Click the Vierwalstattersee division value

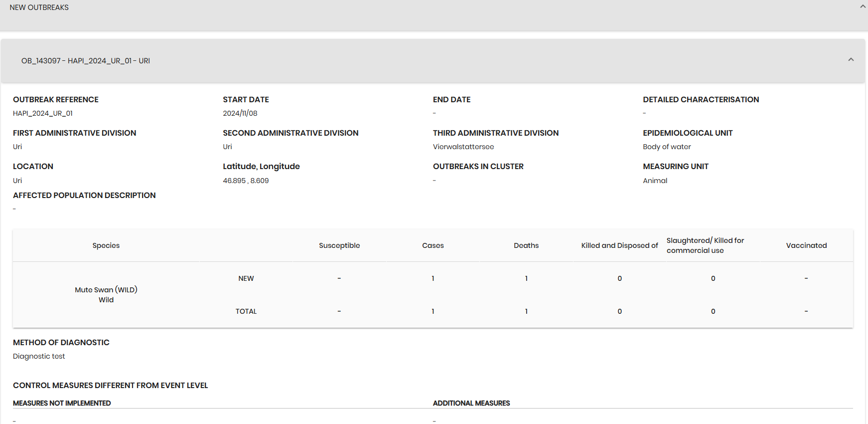463,147
